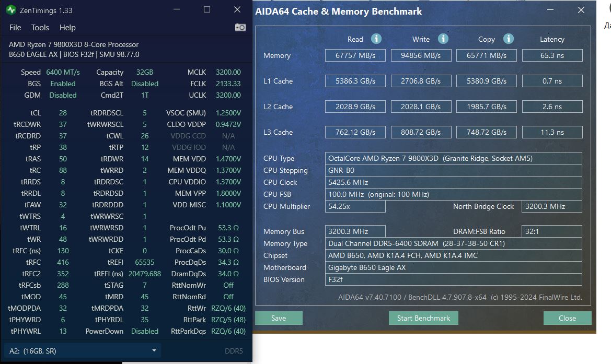
Task: Expand the A2: (16GB, SR) module dropdown
Action: (x=83, y=351)
